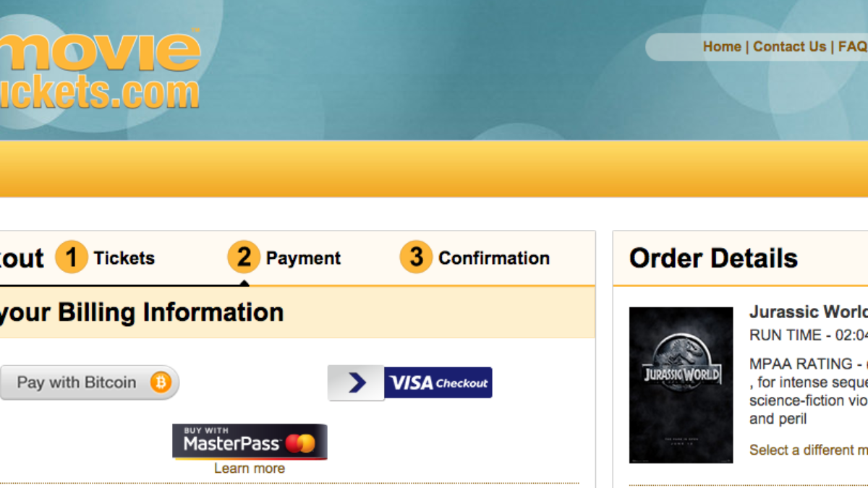Click the orange Bitcoin coin icon

(161, 382)
